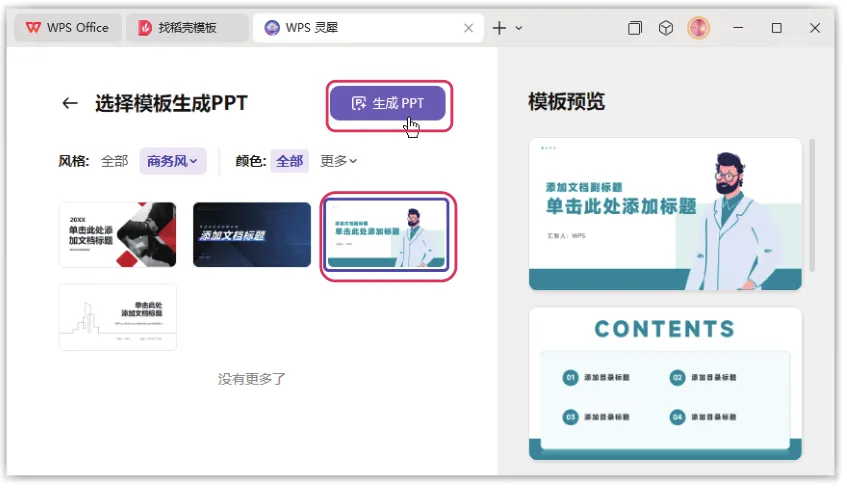This screenshot has width=847, height=489.
Task: Click the 生成 PPT button
Action: (388, 103)
